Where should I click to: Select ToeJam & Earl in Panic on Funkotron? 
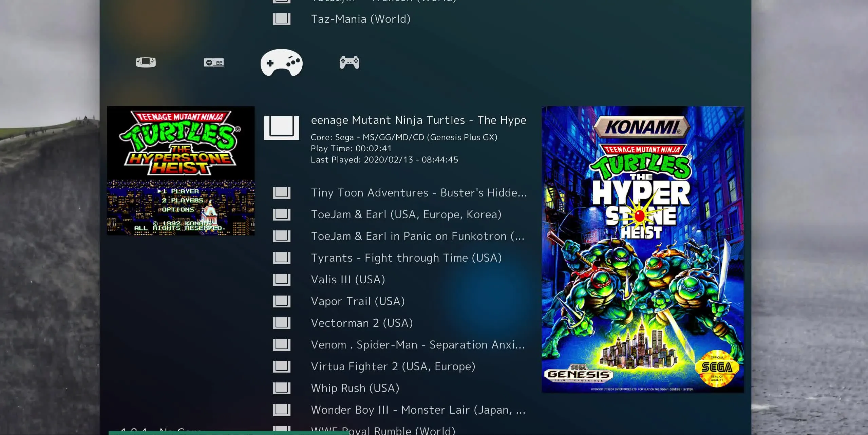pos(418,236)
